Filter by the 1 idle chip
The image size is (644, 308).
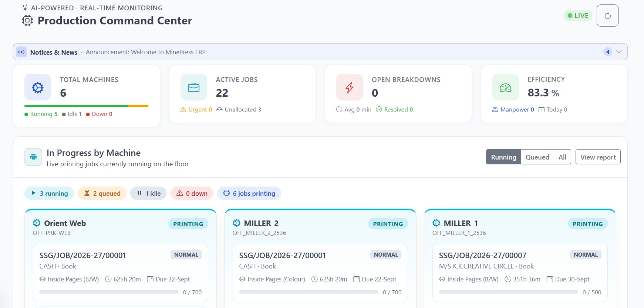pos(148,193)
